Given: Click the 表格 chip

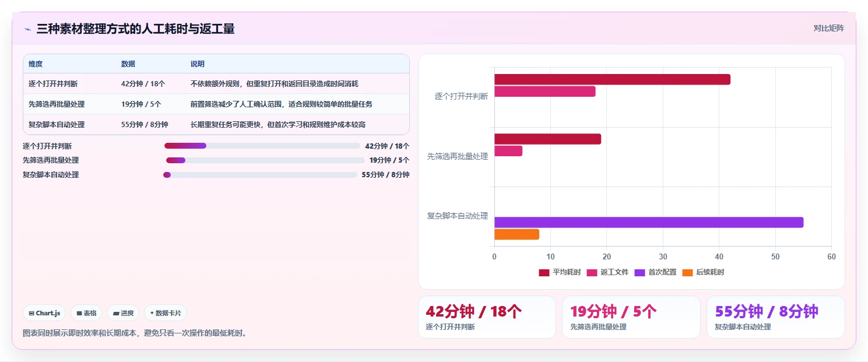Looking at the screenshot, I should point(86,313).
